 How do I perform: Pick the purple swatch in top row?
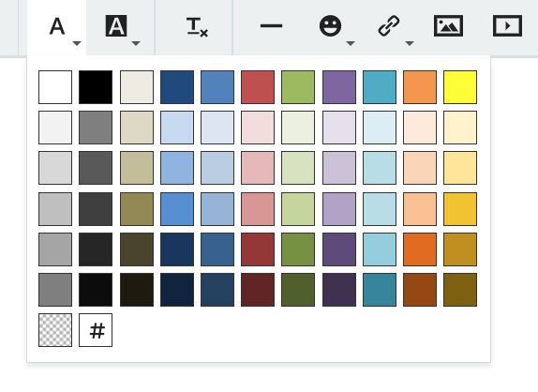(x=339, y=87)
